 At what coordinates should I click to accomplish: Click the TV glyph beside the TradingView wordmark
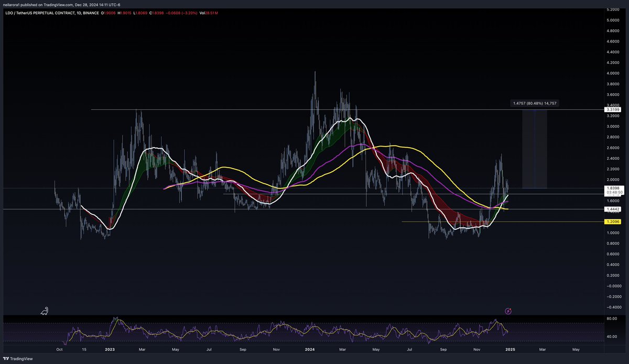(5, 359)
